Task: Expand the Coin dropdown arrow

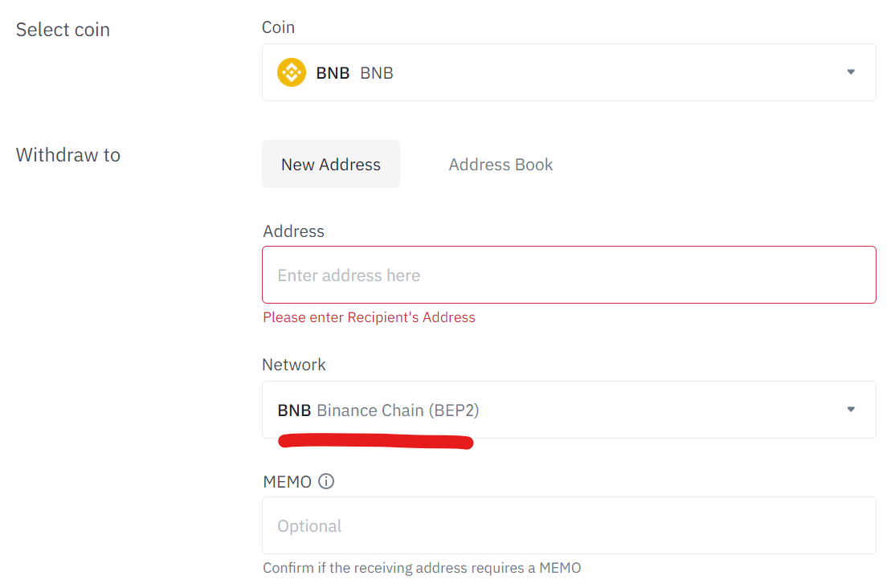Action: [x=851, y=72]
